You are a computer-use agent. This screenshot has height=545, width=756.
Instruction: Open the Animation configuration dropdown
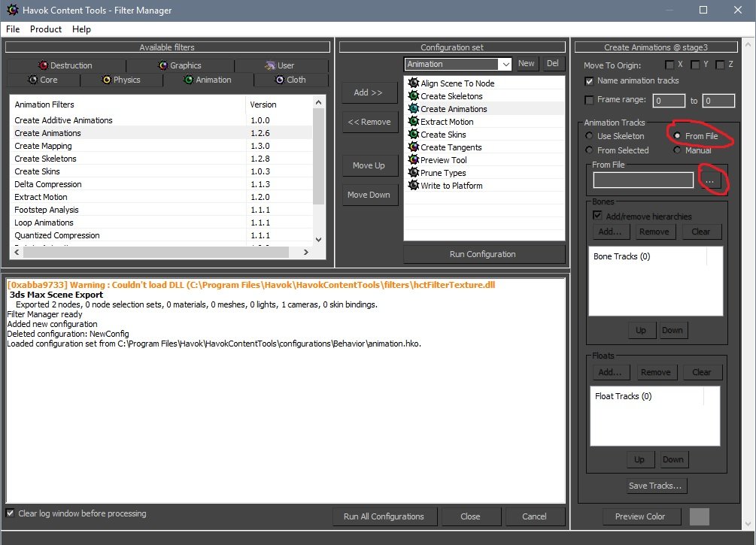(x=506, y=64)
